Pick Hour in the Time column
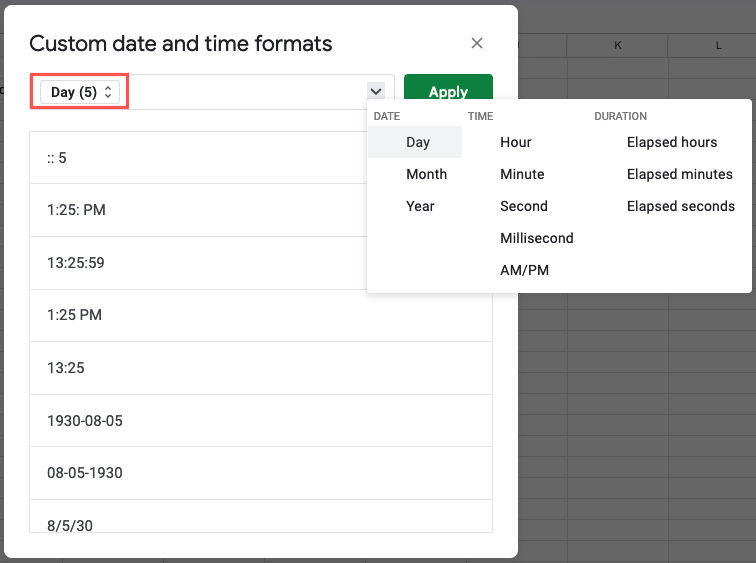756x563 pixels. [x=516, y=142]
